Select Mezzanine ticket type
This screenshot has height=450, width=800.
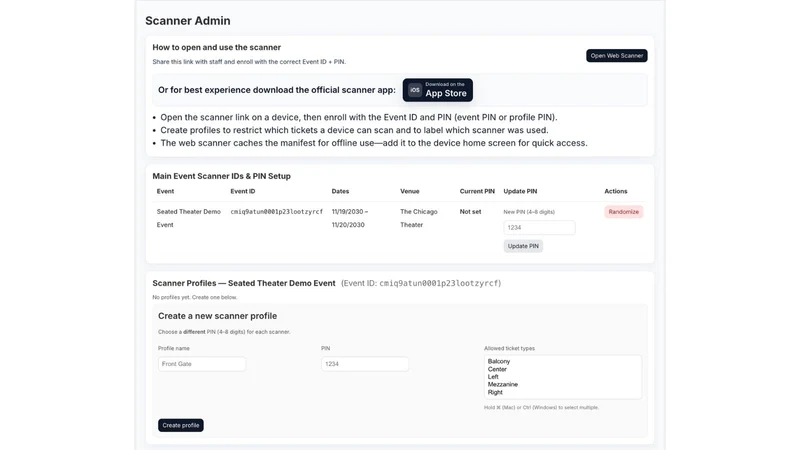(503, 384)
